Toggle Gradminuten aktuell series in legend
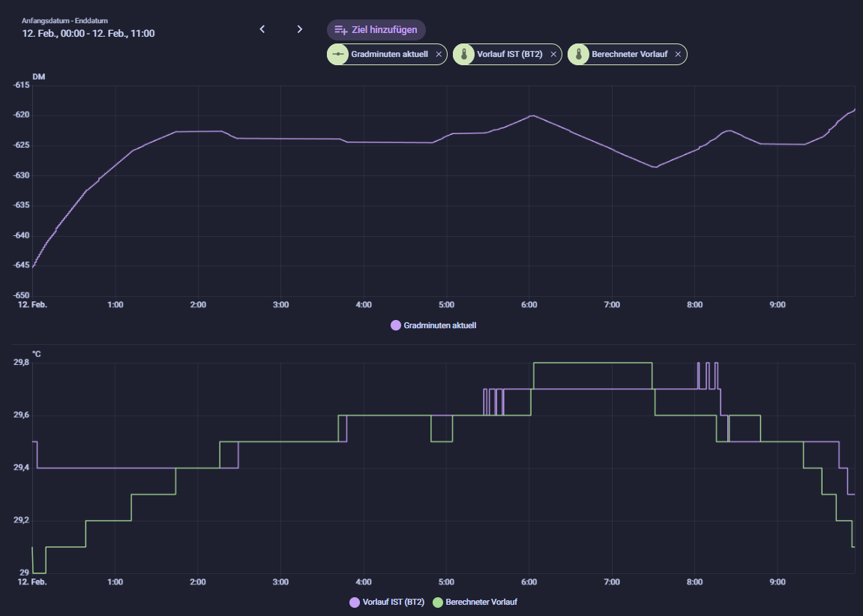The width and height of the screenshot is (863, 616). click(439, 326)
